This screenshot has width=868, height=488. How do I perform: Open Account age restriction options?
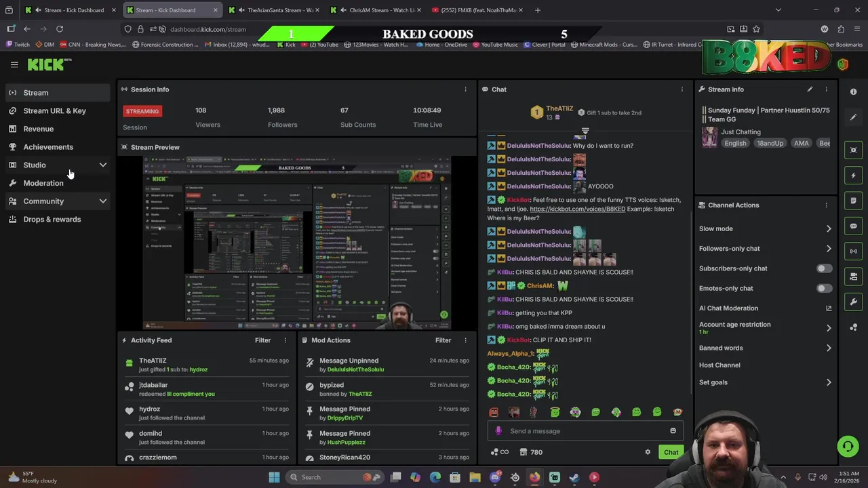point(765,328)
